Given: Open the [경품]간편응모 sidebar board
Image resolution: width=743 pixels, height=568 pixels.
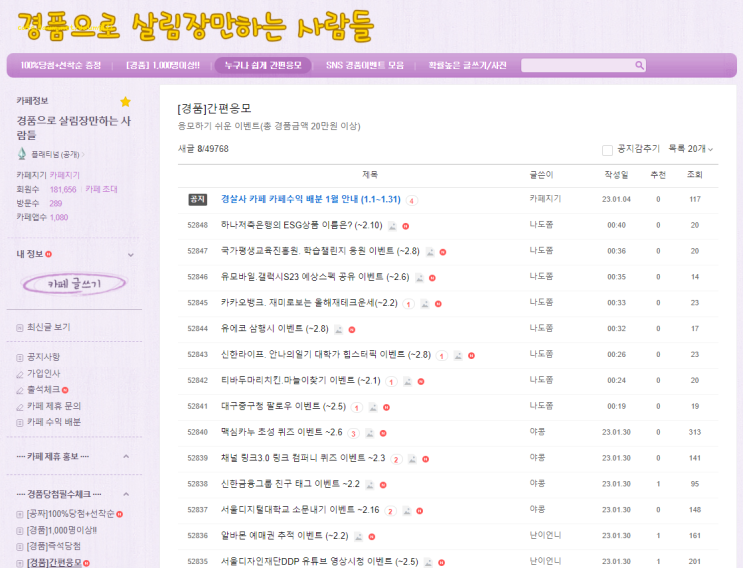Looking at the screenshot, I should point(54,563).
